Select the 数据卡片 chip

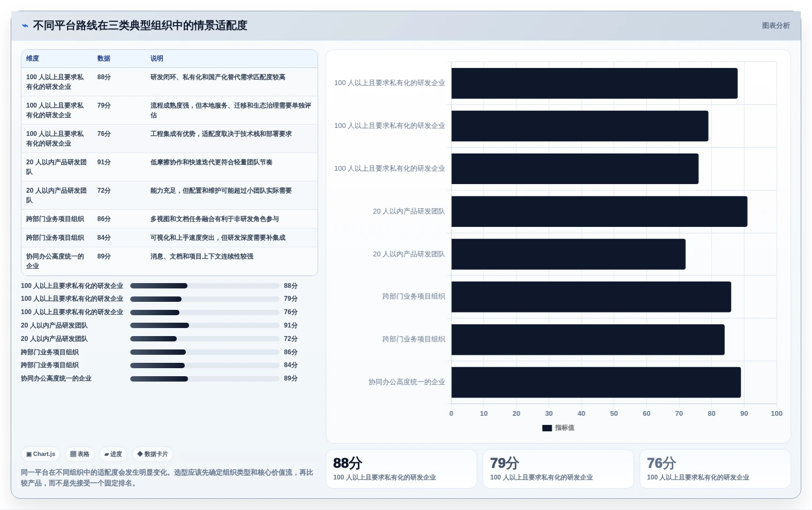click(153, 454)
